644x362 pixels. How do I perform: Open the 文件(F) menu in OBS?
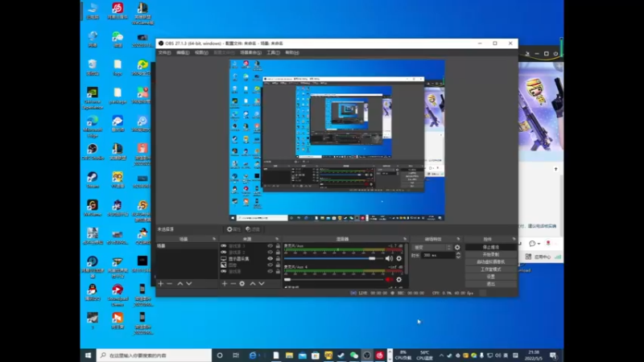[164, 52]
